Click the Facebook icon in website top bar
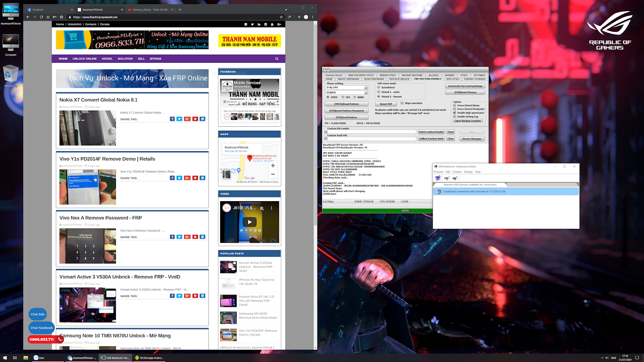The height and width of the screenshot is (362, 644). pos(246,24)
